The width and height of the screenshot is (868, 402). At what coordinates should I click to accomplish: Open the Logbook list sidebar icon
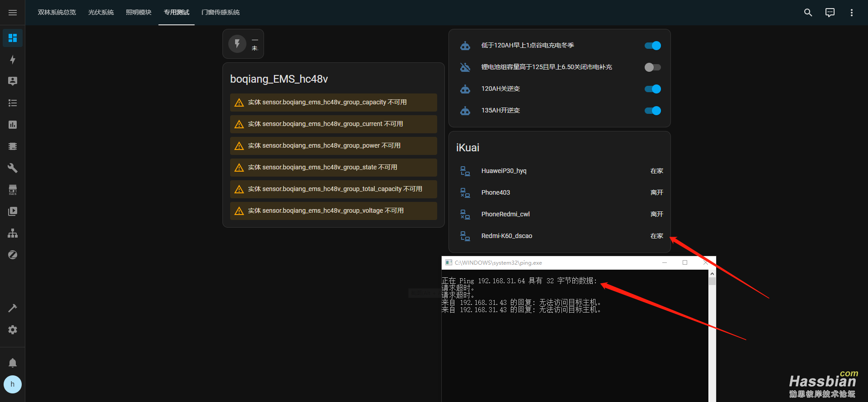pyautogui.click(x=13, y=103)
